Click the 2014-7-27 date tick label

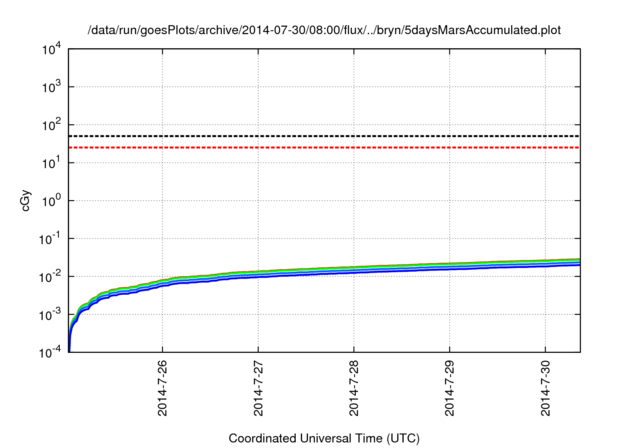click(258, 388)
